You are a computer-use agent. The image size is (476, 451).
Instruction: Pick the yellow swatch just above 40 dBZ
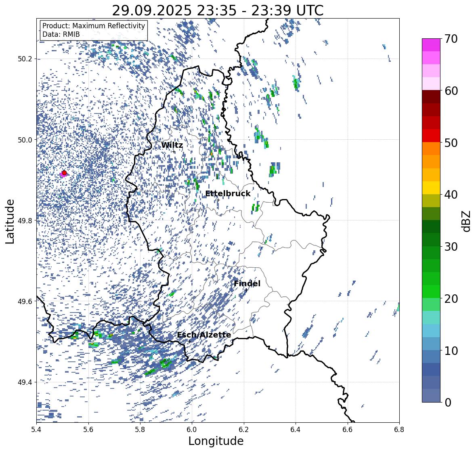point(431,188)
